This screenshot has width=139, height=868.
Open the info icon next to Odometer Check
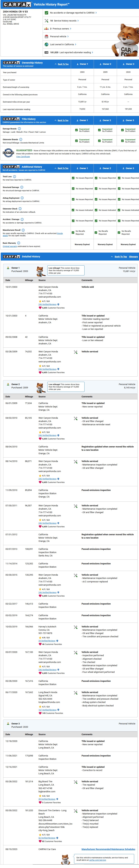coord(20,209)
